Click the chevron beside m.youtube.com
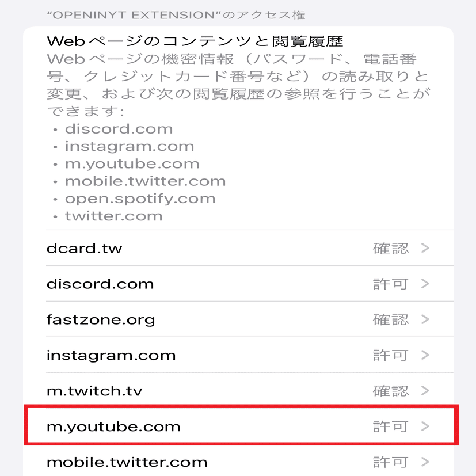 coord(425,427)
